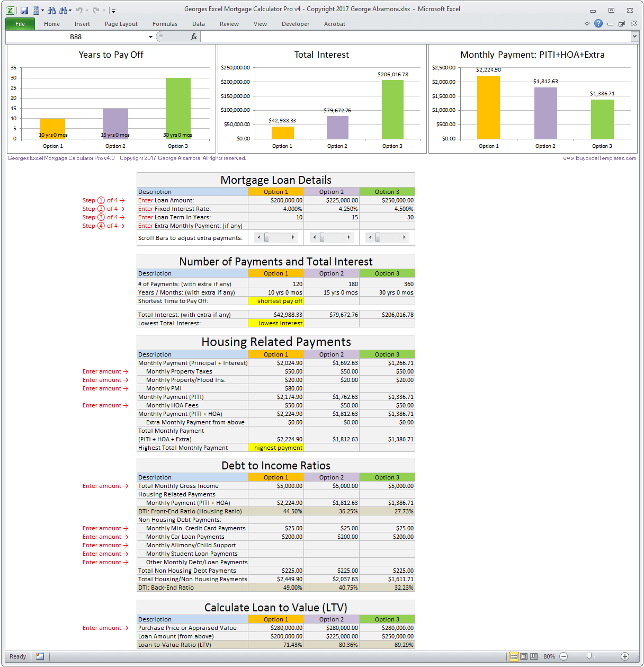The height and width of the screenshot is (667, 644).
Task: Click the Help question mark icon
Action: pos(598,23)
